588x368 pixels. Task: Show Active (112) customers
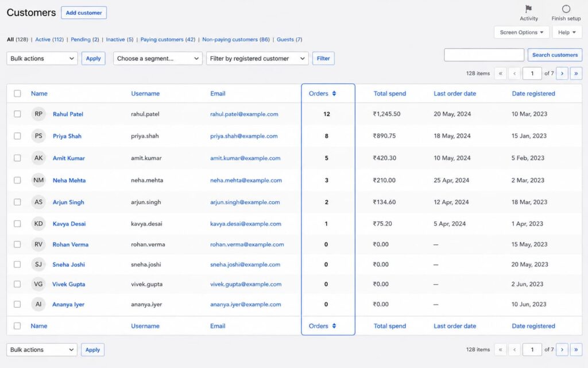49,40
